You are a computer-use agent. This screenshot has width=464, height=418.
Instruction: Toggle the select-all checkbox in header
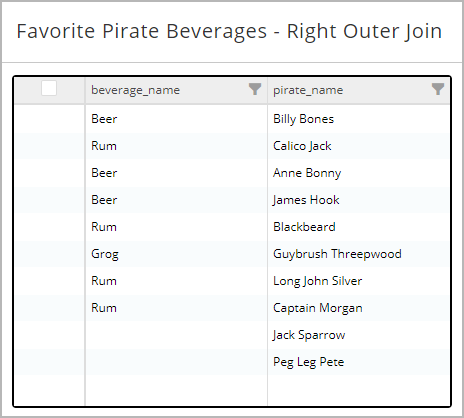(49, 88)
